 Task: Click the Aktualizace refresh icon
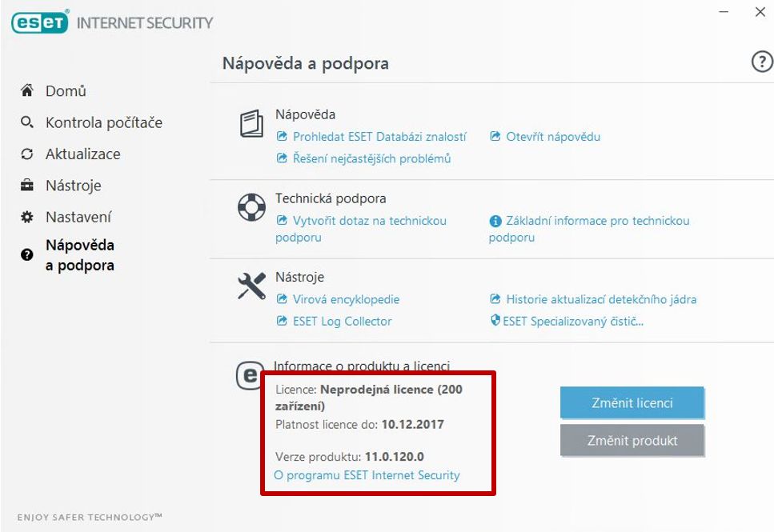coord(27,154)
